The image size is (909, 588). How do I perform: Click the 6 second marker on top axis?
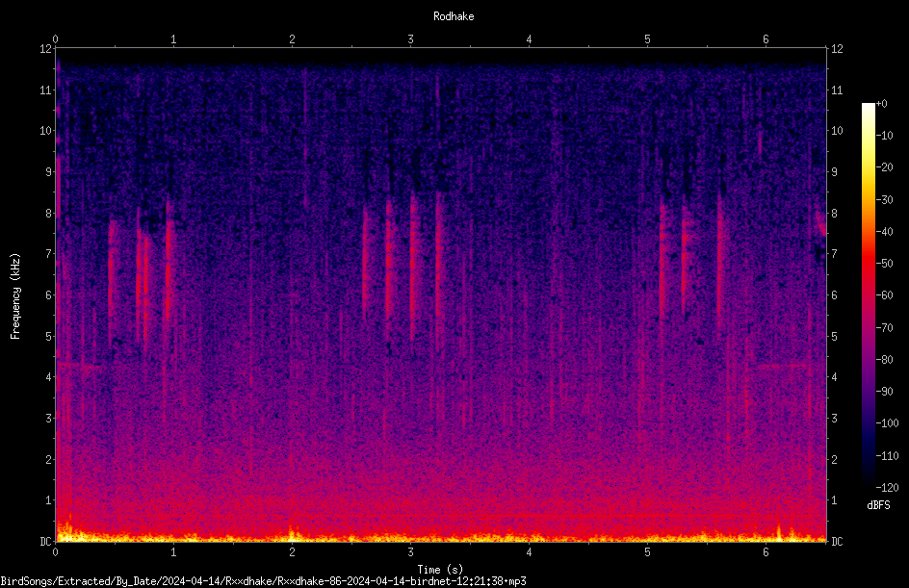coord(766,39)
